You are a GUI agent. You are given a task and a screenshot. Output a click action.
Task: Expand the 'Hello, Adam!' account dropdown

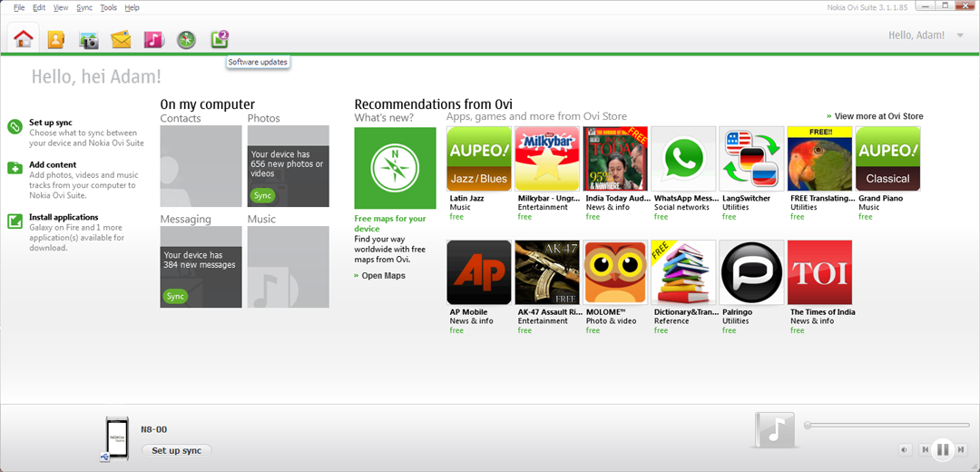pyautogui.click(x=960, y=35)
